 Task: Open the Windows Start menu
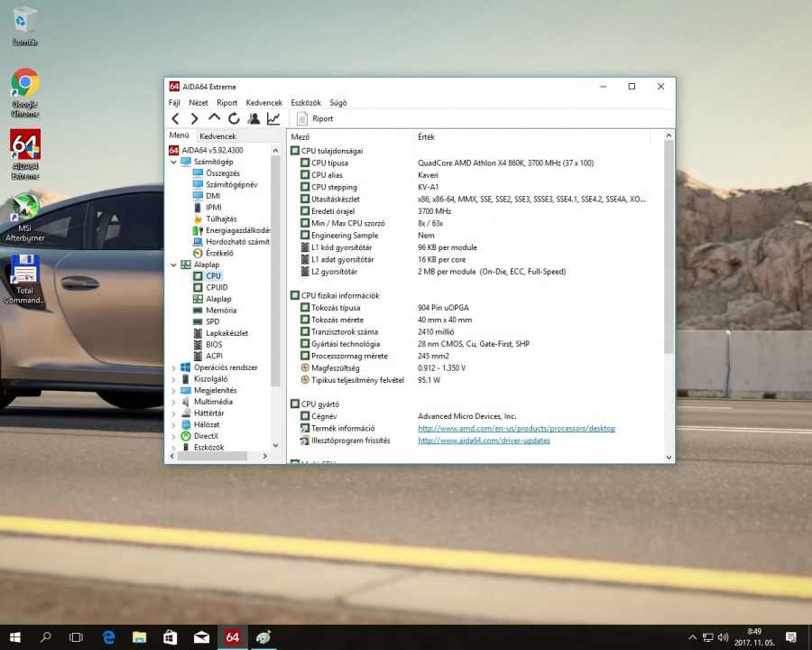[x=15, y=637]
